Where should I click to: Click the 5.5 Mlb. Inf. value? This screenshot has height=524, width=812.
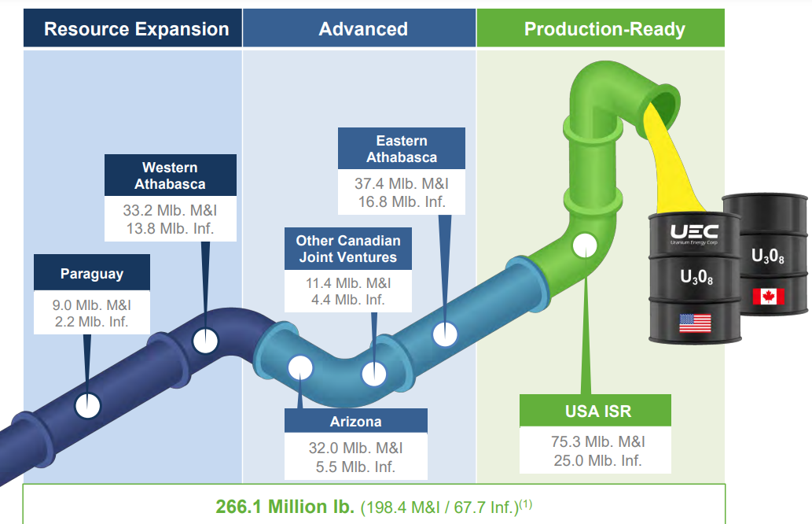click(356, 467)
